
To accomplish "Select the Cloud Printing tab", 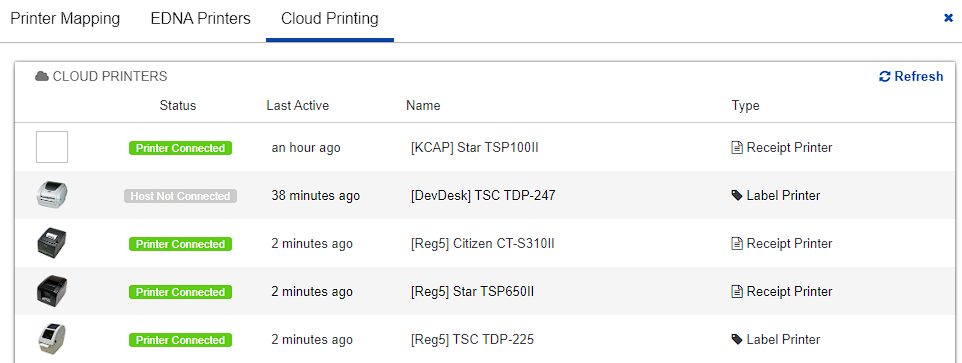I will point(329,18).
